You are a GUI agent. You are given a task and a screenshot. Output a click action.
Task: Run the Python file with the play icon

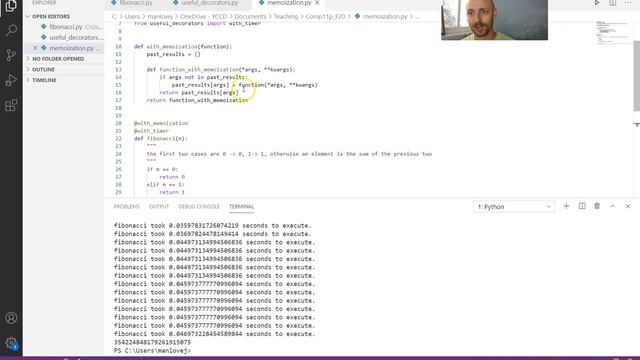pyautogui.click(x=597, y=3)
